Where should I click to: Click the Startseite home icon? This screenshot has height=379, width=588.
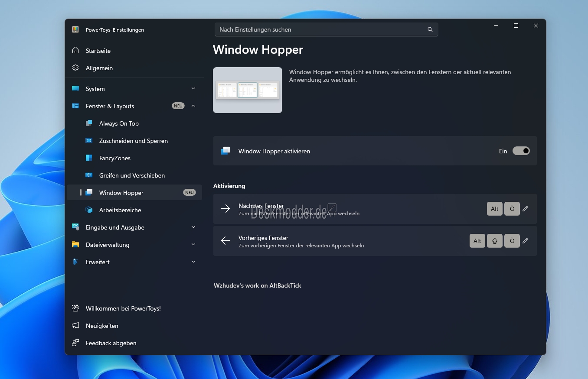75,51
